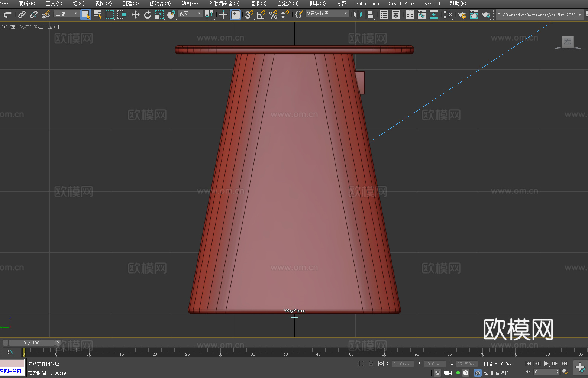Open Select by Name list

[x=98, y=14]
